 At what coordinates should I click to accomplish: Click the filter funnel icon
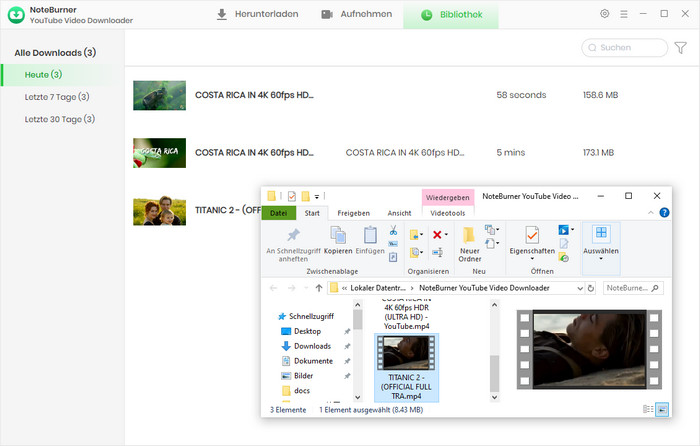pos(680,48)
